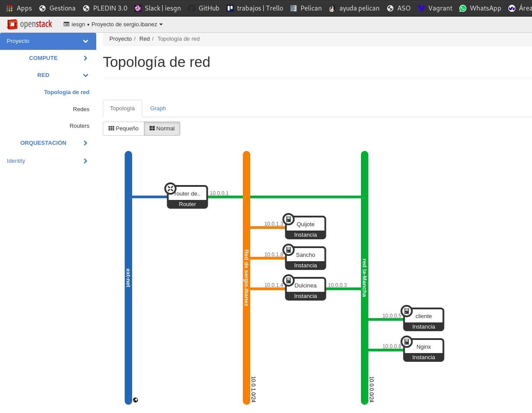Click the Dulcinea instance icon
Image resolution: width=532 pixels, height=413 pixels.
pyautogui.click(x=288, y=280)
